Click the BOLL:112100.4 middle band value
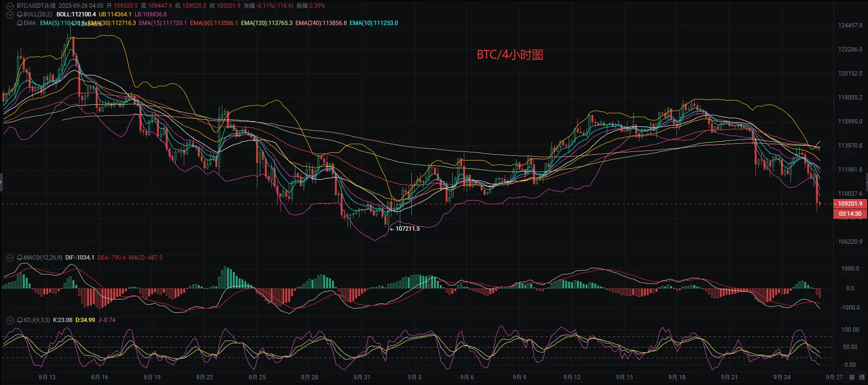 coord(76,14)
